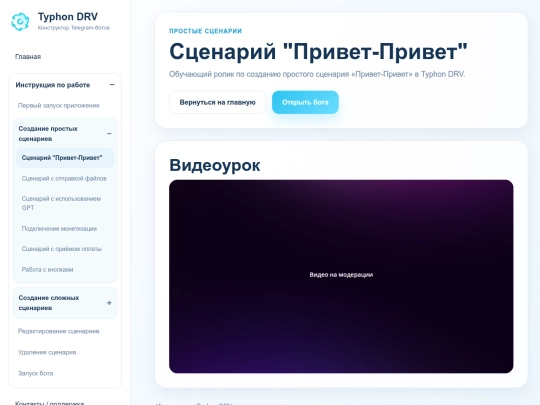Open Редактирование сценариев page
The height and width of the screenshot is (405, 540).
[x=59, y=331]
